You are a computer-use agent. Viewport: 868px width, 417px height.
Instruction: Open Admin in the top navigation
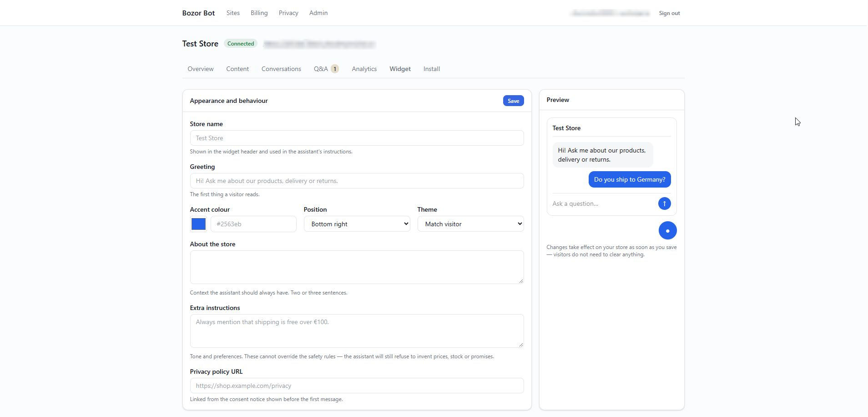click(318, 13)
